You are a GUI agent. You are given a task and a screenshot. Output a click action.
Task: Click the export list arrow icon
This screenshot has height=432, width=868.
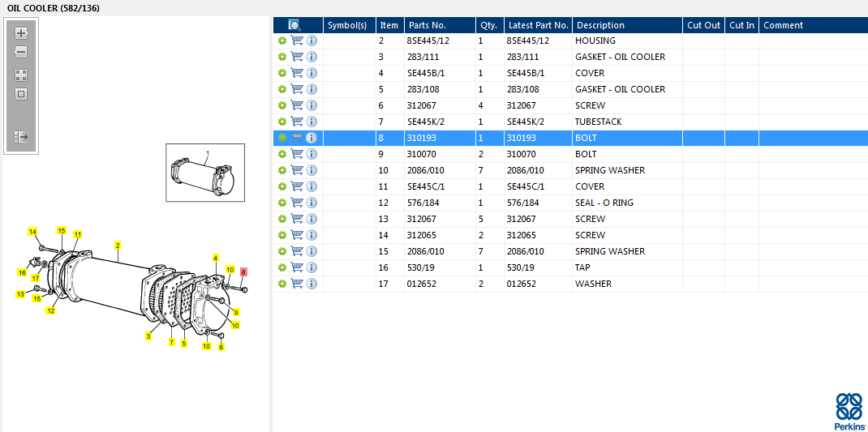[21, 137]
